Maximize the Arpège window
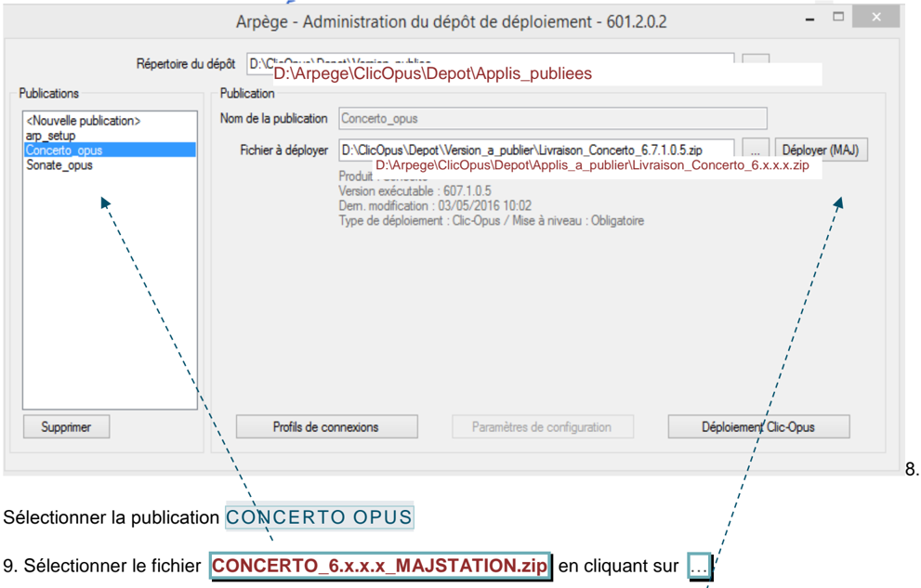The image size is (921, 588). point(839,17)
